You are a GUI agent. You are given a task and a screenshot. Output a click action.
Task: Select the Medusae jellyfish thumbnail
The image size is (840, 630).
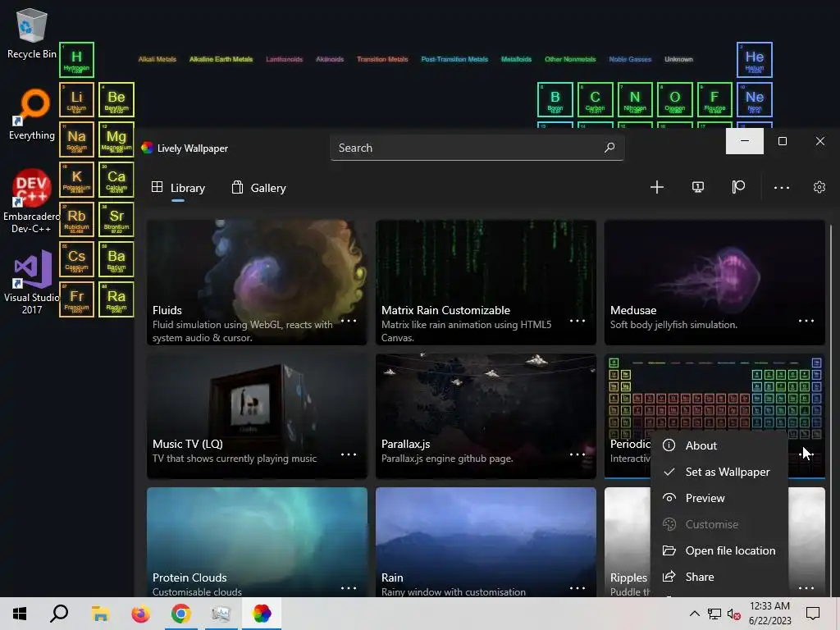(x=714, y=282)
